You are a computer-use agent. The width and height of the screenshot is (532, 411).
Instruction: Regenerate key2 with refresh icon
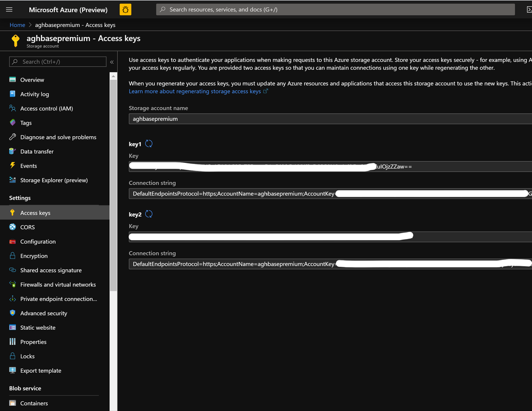tap(149, 214)
